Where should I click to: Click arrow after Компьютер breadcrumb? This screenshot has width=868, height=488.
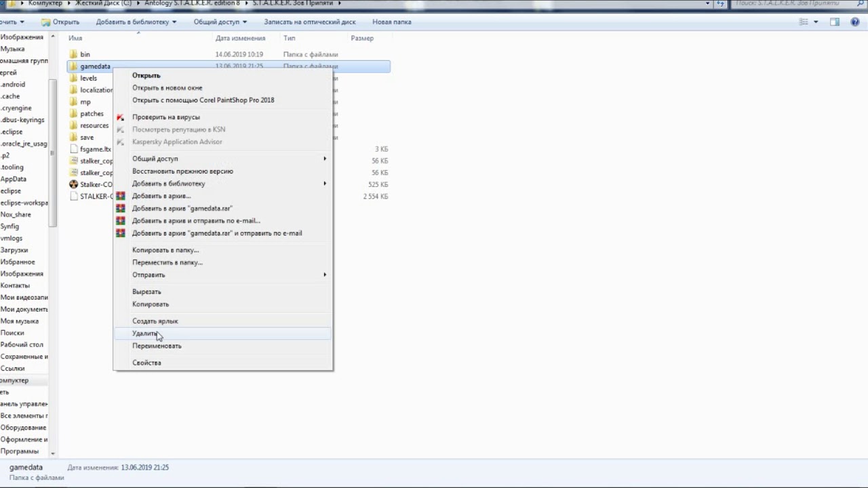coord(68,3)
